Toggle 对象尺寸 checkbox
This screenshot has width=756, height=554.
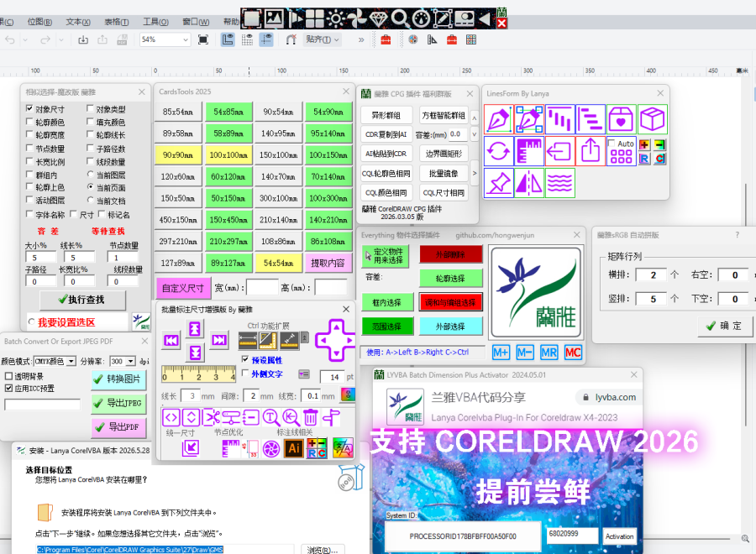click(x=30, y=109)
